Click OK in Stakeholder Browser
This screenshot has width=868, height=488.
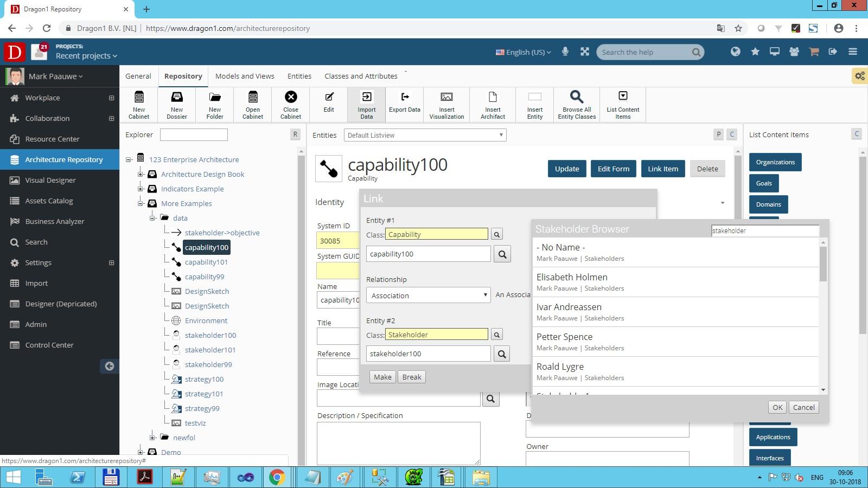point(777,407)
